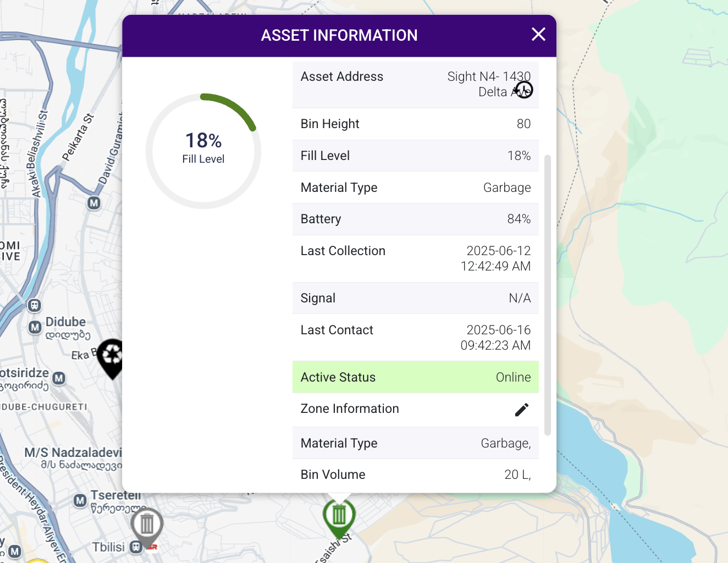Click the Didube metro station icon

35,328
